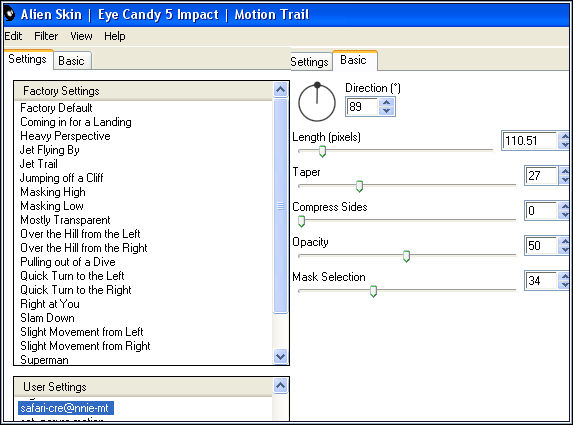573x425 pixels.
Task: Select the Heavy Perspective preset
Action: pyautogui.click(x=65, y=136)
